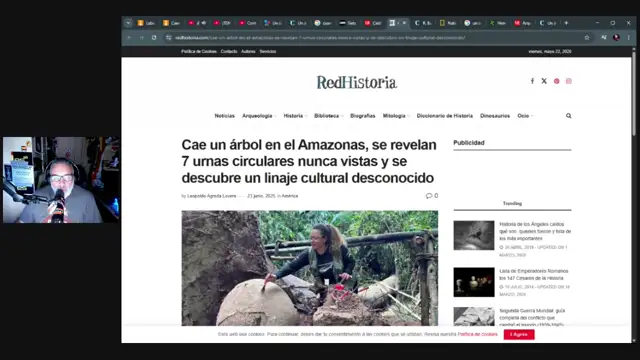
Task: Open the "Ángeles caídos" trending thumbnail
Action: point(473,235)
